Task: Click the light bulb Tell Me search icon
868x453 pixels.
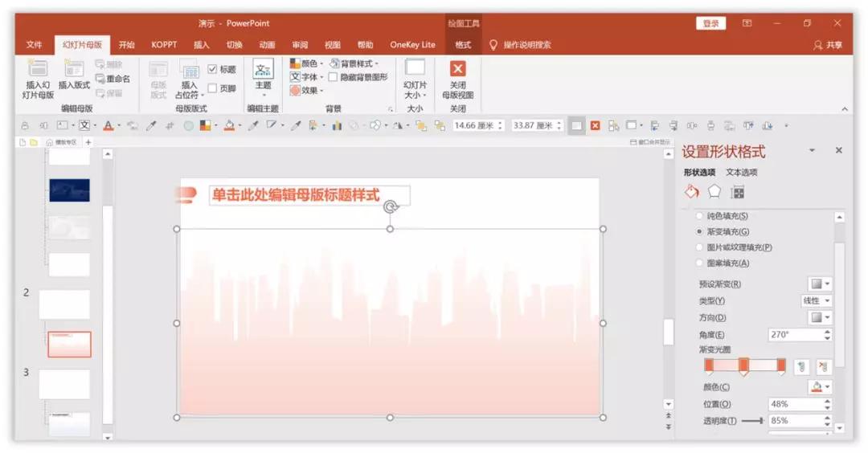Action: 493,45
